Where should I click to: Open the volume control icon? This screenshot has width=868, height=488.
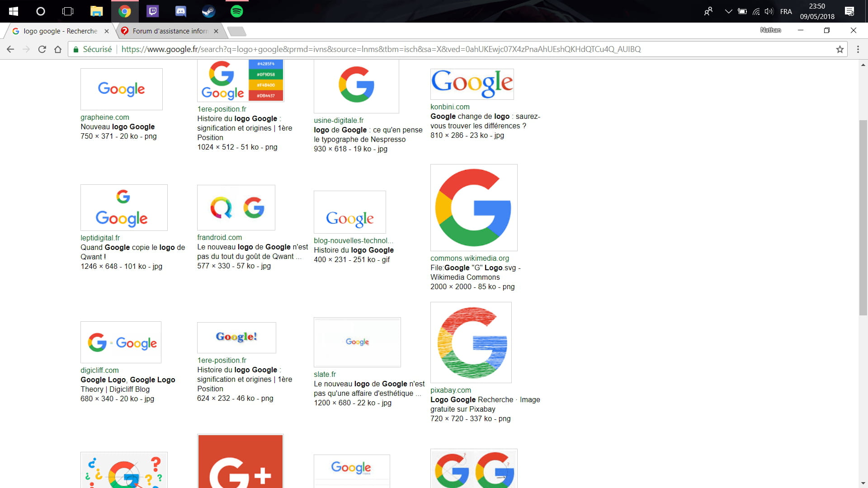click(769, 11)
